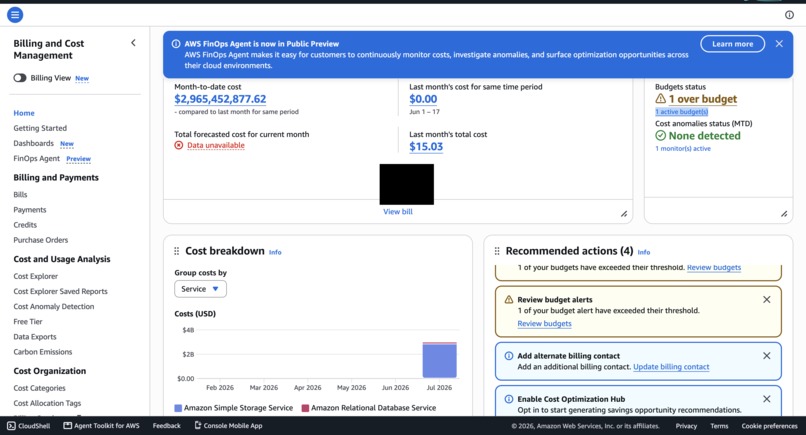Click the info circle icon at top right
Viewport: 806px width, 435px height.
click(x=789, y=15)
